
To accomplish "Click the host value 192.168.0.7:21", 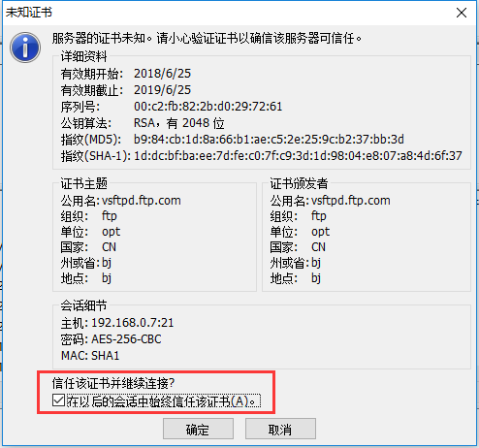I will pyautogui.click(x=133, y=323).
